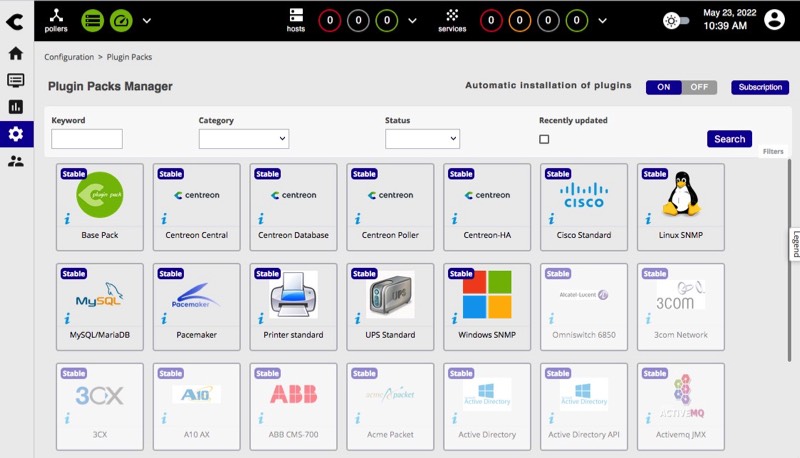Open the Category dropdown
Screen dimensions: 800x458
coord(244,139)
